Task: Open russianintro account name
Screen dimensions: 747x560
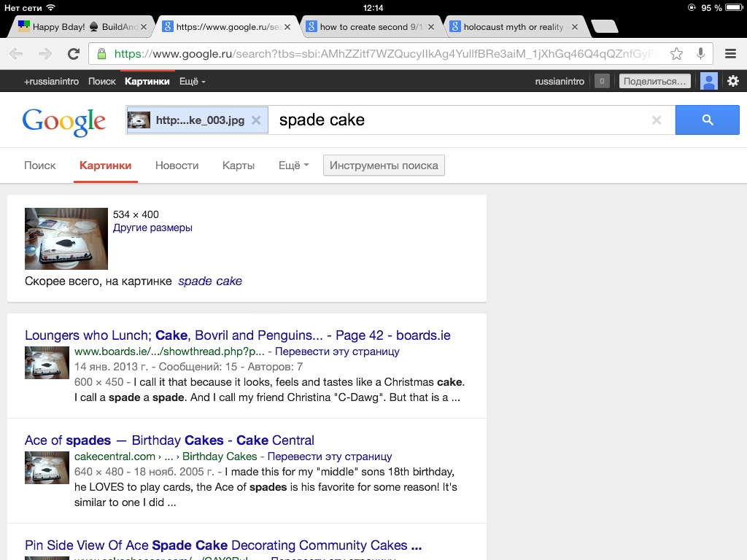Action: (x=560, y=82)
